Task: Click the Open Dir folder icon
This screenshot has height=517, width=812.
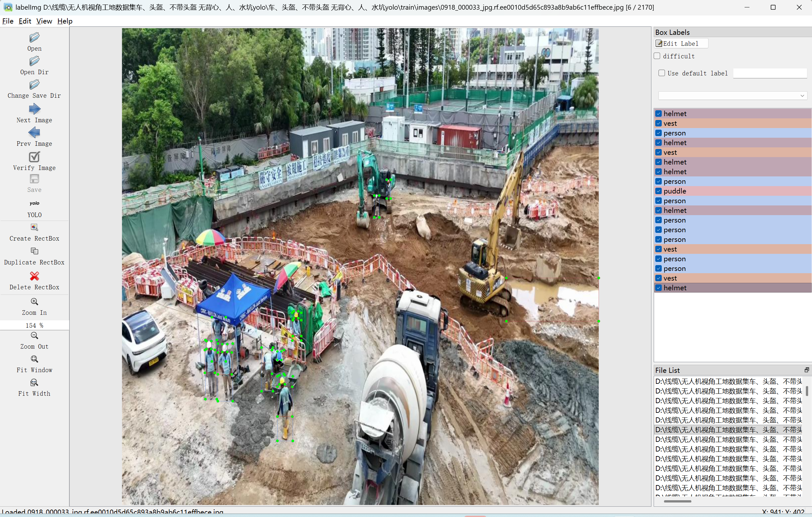Action: coord(35,61)
